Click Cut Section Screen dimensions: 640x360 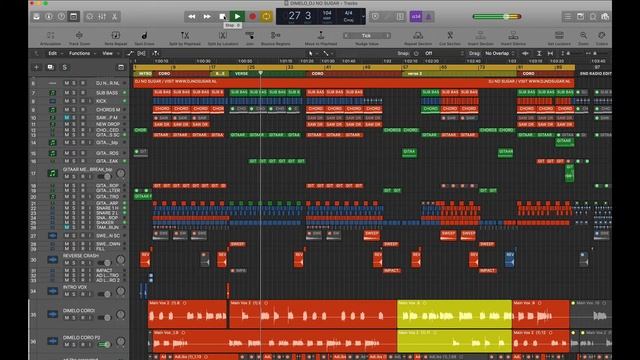point(450,38)
